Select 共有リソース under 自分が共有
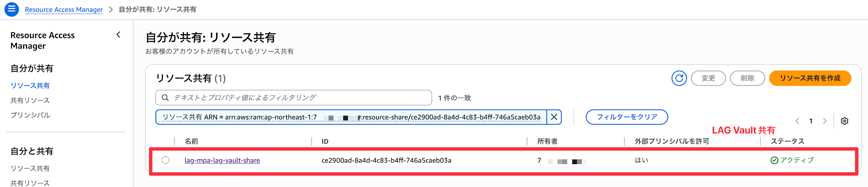 point(30,100)
